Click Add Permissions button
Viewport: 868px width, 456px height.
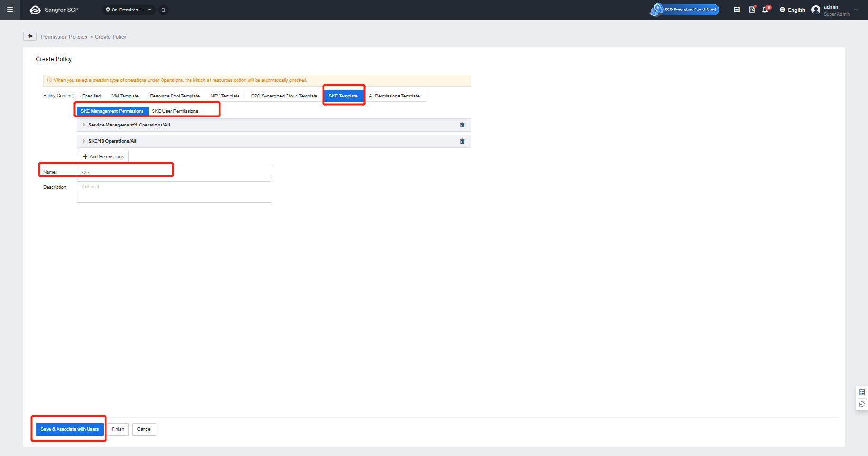[103, 156]
